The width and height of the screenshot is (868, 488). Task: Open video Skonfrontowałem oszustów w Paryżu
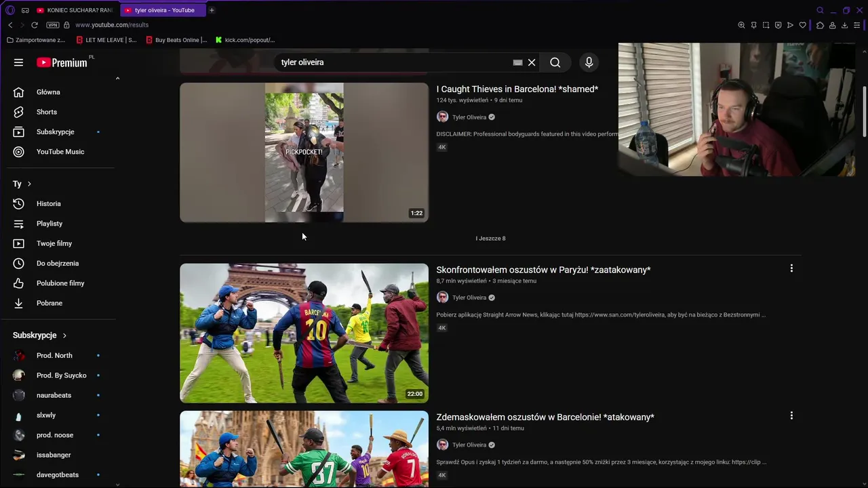coord(543,270)
